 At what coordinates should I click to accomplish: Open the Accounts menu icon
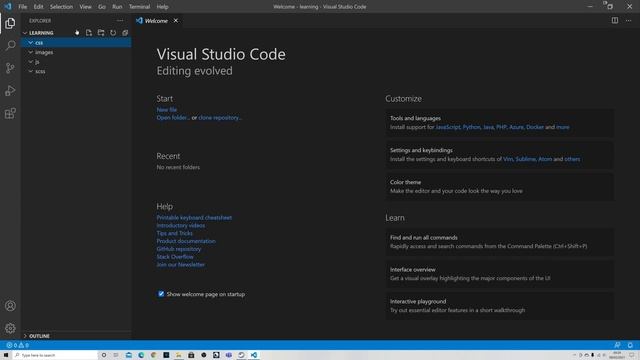point(10,306)
